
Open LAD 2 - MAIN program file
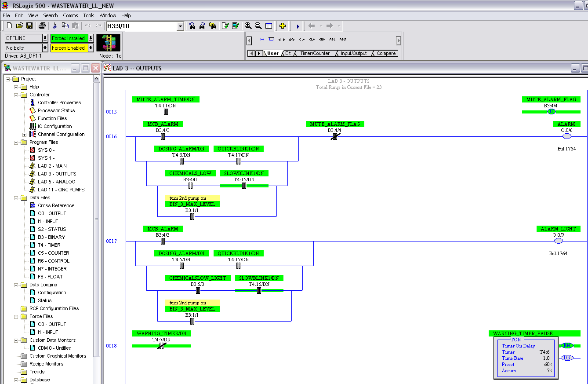[x=52, y=166]
